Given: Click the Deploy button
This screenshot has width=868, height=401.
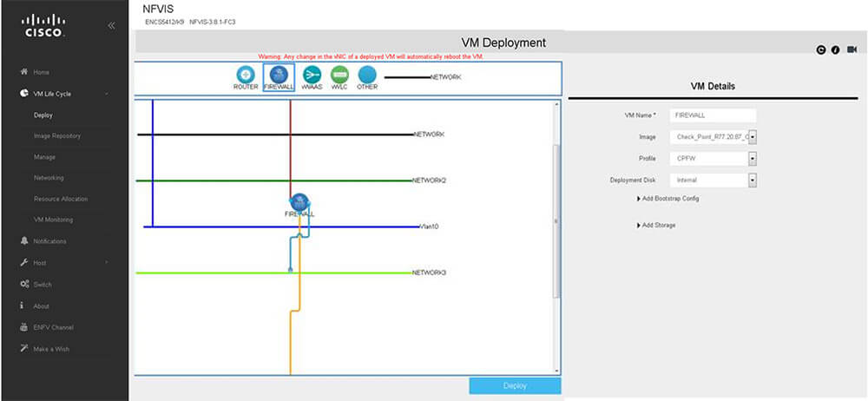Looking at the screenshot, I should point(515,386).
